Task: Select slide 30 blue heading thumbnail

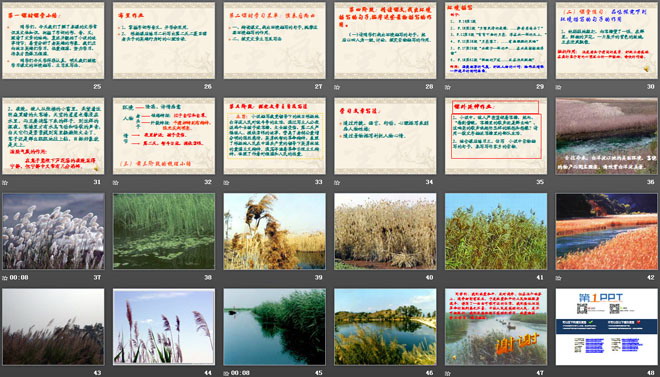Action: pyautogui.click(x=607, y=40)
